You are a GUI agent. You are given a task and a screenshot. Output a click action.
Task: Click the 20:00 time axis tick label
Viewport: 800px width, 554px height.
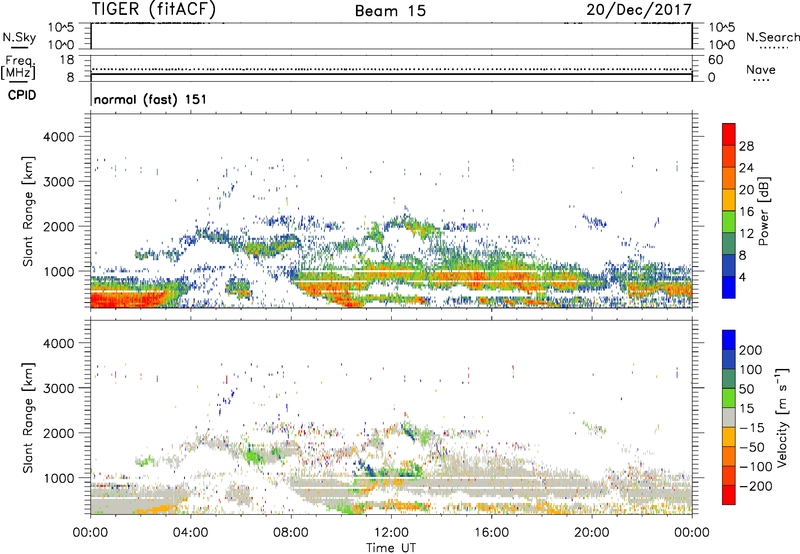pos(592,533)
